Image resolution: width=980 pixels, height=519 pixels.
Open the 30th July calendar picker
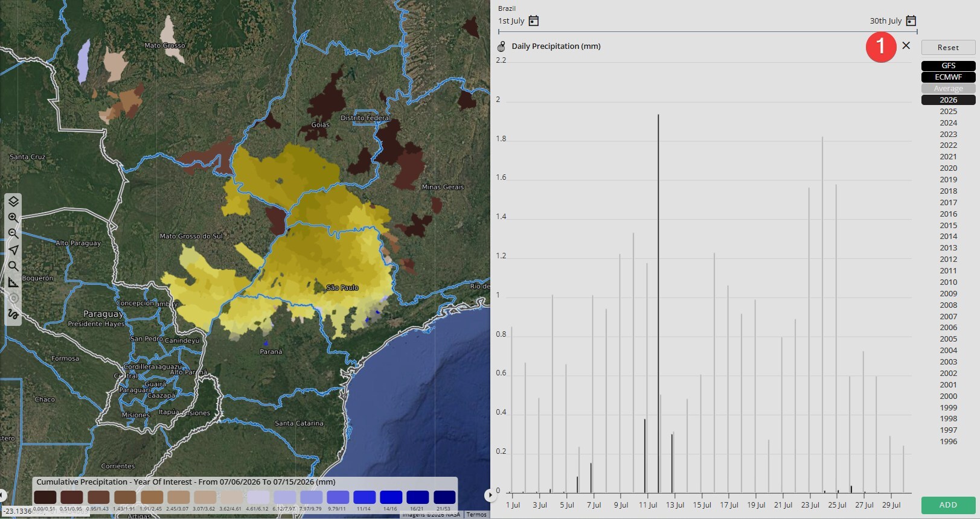tap(911, 21)
